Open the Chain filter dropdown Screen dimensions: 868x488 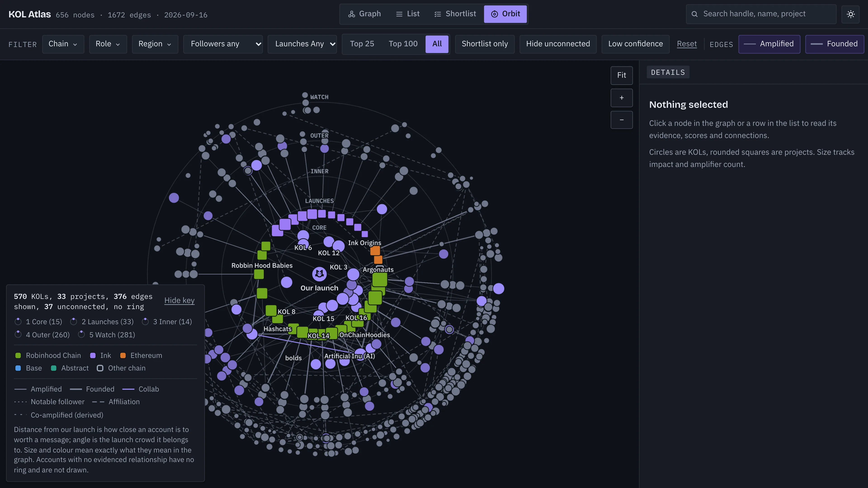click(63, 44)
